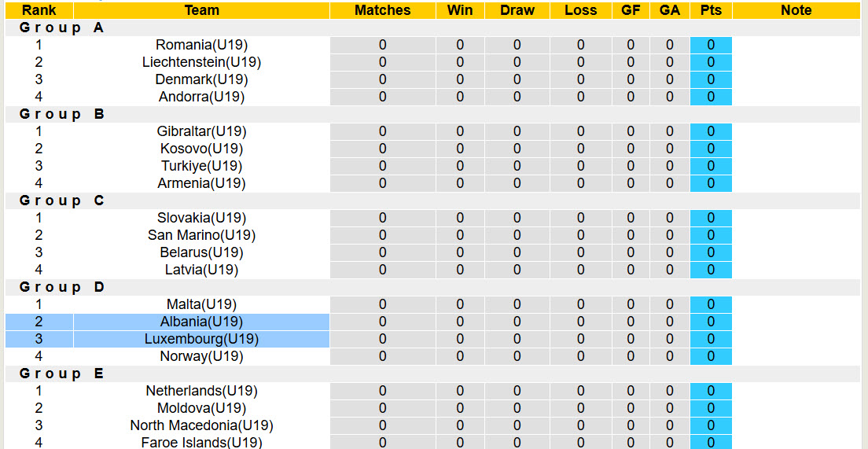Click the highlighted Luxembourg(U19) team
The width and height of the screenshot is (868, 449).
tap(201, 339)
